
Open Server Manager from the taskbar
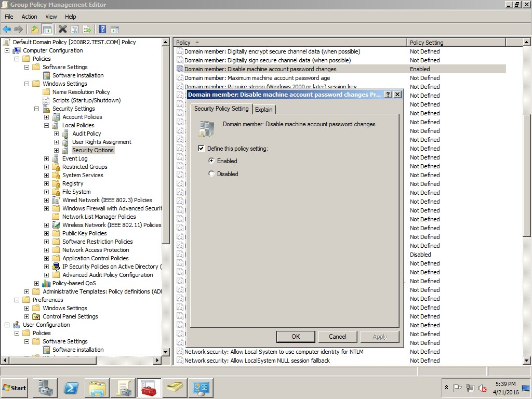(45, 388)
